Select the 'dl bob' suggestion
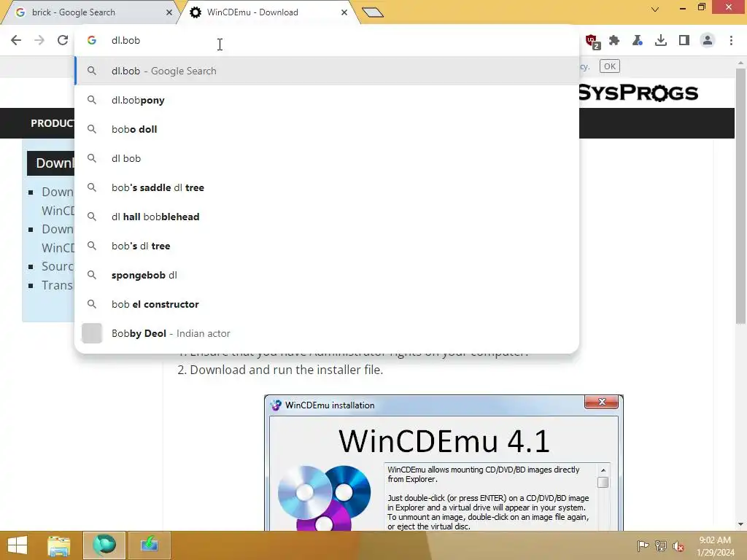Image resolution: width=747 pixels, height=560 pixels. point(327,158)
